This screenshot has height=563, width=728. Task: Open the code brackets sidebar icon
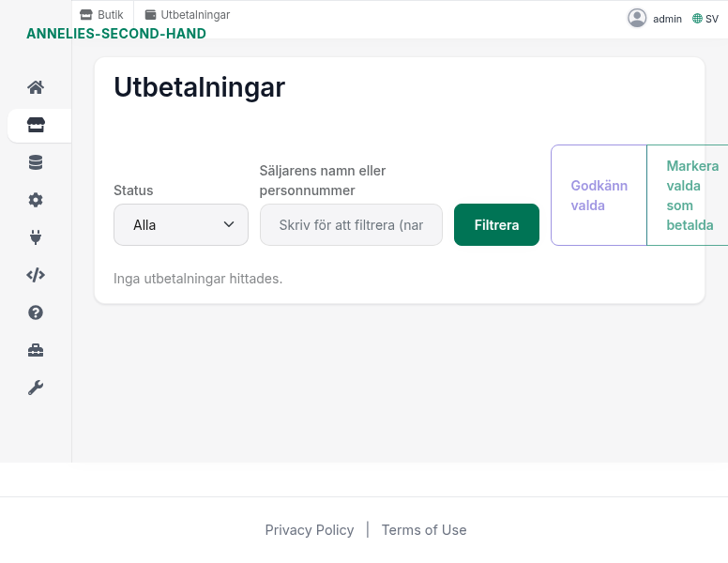point(36,275)
